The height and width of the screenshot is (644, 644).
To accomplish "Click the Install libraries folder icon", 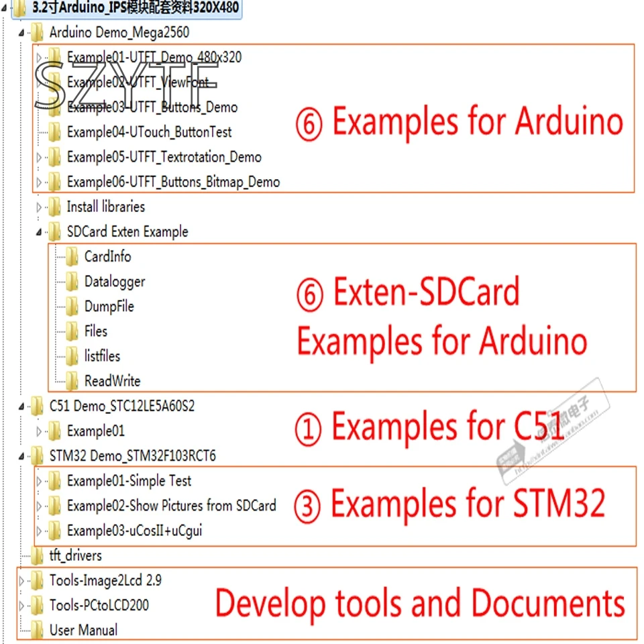I will [x=54, y=207].
